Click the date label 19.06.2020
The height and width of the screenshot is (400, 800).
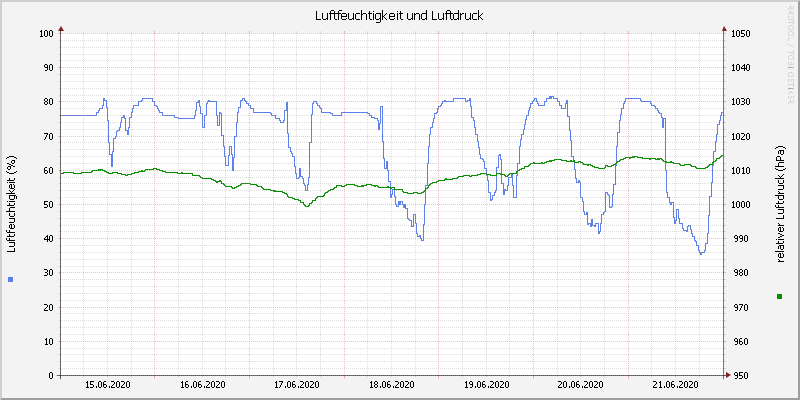[x=487, y=384]
